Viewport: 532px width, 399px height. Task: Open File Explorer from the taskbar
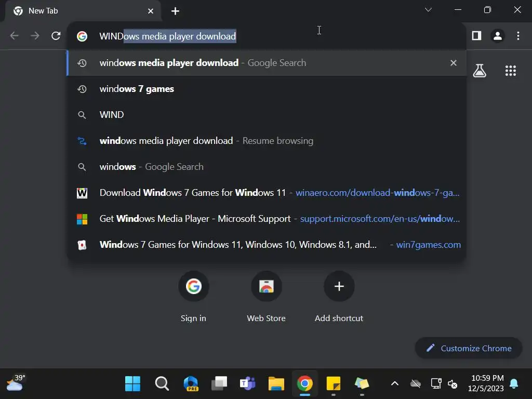pyautogui.click(x=276, y=384)
